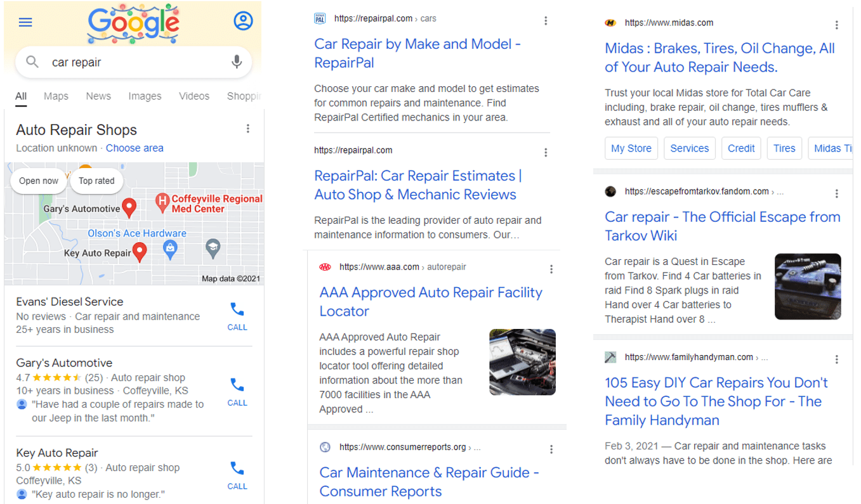
Task: Toggle the Top rated map filter
Action: (x=96, y=181)
